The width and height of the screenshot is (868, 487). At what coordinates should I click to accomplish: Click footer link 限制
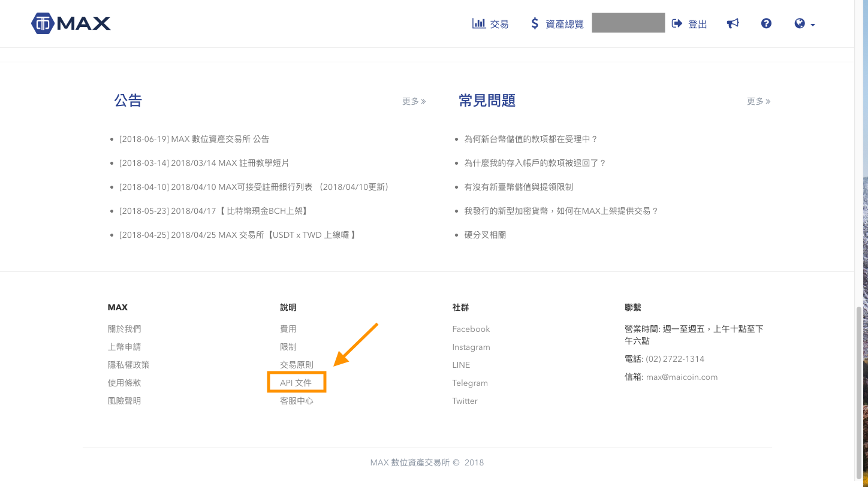288,347
